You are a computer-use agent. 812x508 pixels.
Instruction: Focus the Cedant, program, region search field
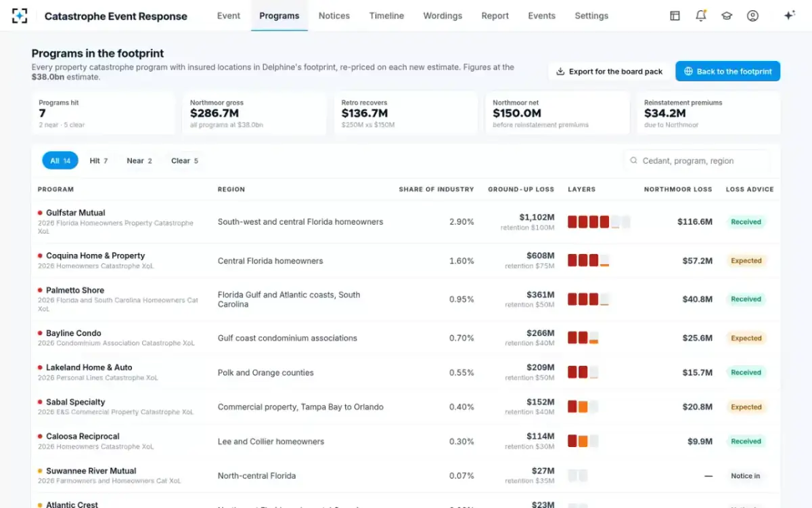(x=696, y=161)
